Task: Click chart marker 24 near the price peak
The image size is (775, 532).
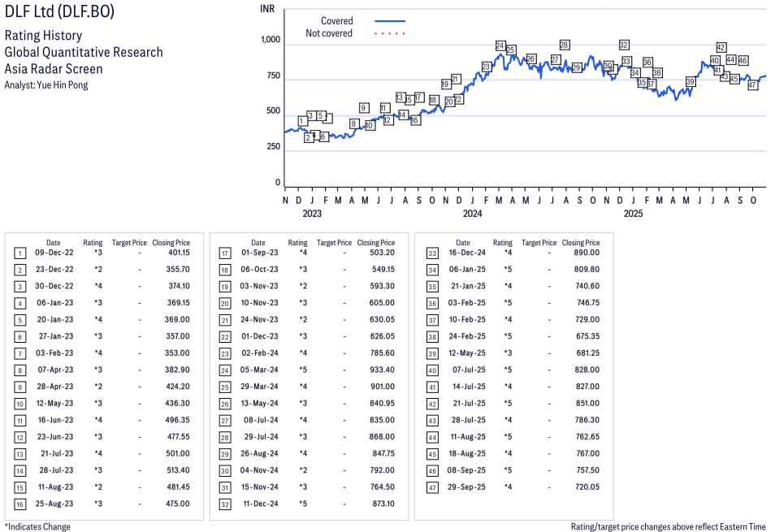Action: point(500,45)
